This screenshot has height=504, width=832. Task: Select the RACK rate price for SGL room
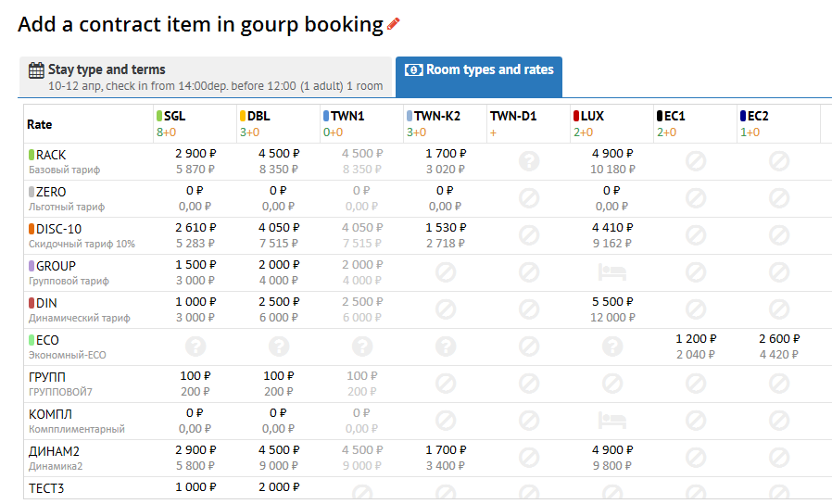(195, 153)
